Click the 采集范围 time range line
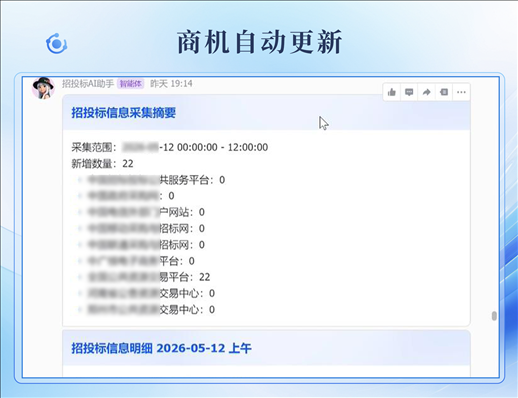Viewport: 518px width, 398px height. click(x=170, y=147)
